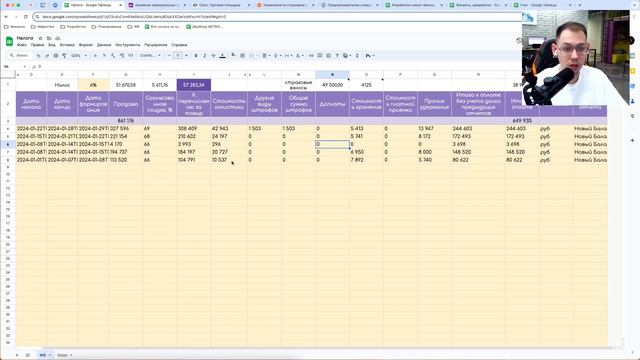The width and height of the screenshot is (640, 360).
Task: Open the Вставка menu
Action: [x=67, y=45]
